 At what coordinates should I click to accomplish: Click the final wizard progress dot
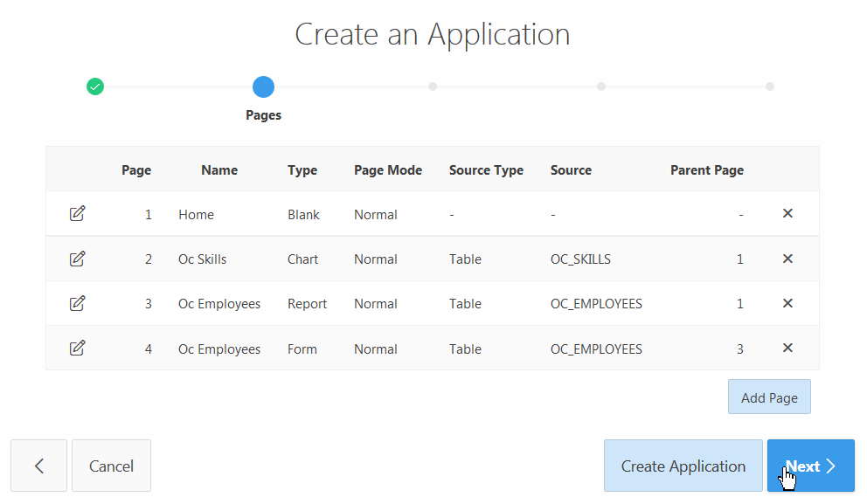(770, 86)
